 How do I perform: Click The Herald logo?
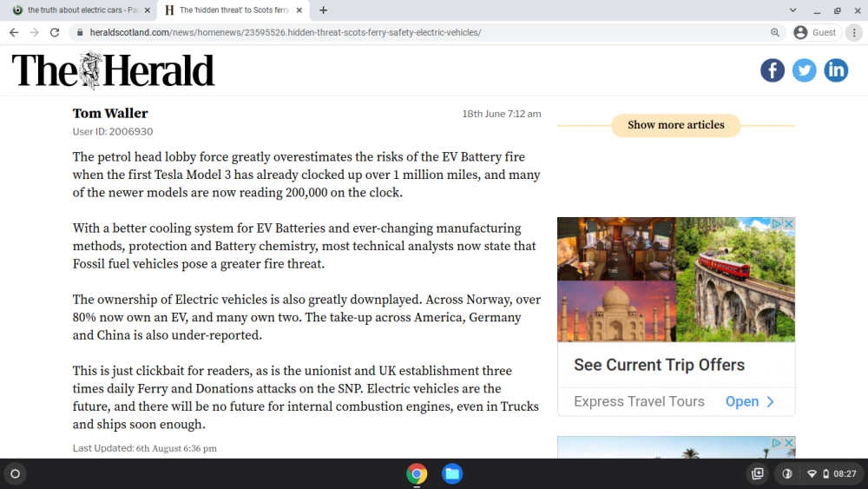coord(113,70)
